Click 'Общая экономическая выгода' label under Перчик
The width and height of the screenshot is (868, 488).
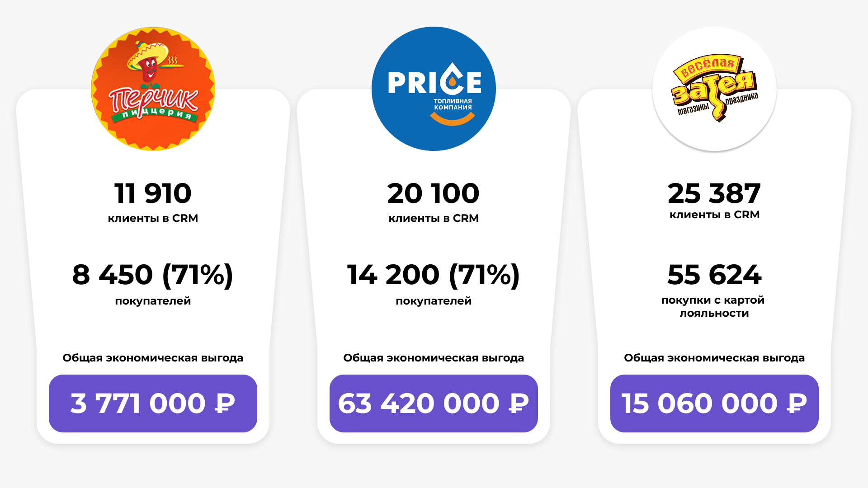(x=153, y=358)
